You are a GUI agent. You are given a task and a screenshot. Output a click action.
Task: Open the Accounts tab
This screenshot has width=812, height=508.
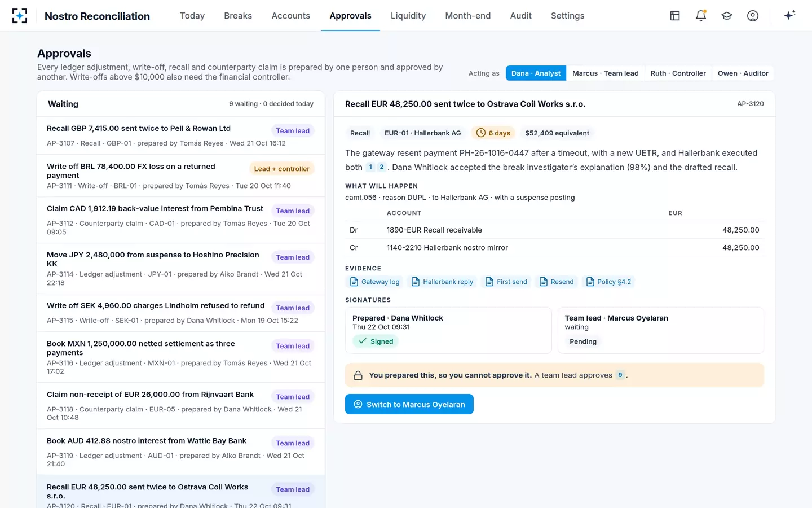click(291, 16)
